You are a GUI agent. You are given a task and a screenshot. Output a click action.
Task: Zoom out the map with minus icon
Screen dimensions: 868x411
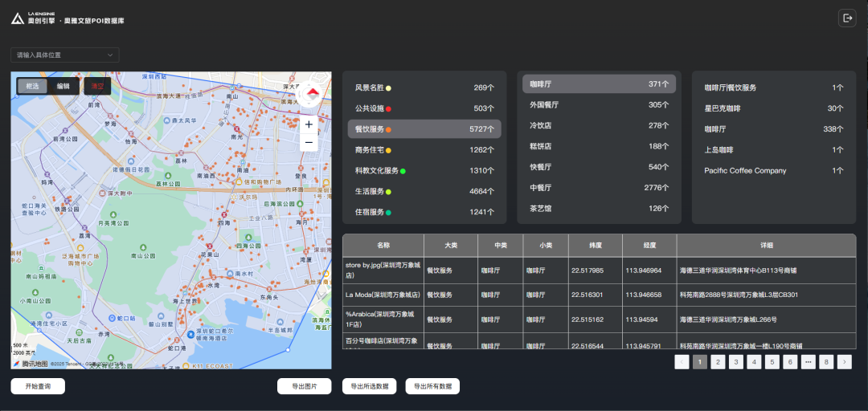tap(309, 143)
